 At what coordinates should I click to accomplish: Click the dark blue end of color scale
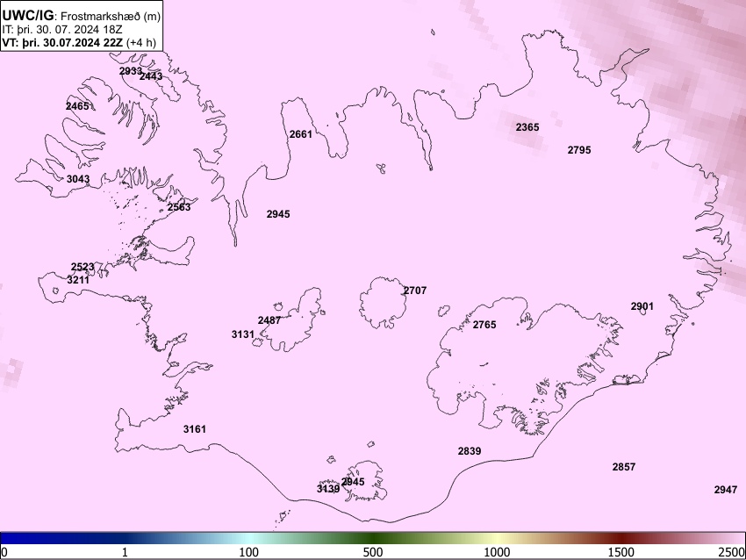coord(14,539)
